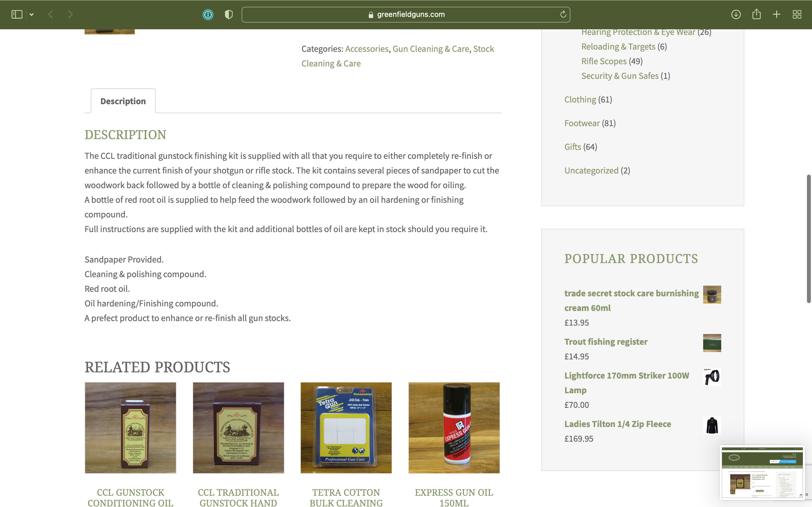Click the page vertical scrollbar thumb
812x507 pixels.
[809, 239]
